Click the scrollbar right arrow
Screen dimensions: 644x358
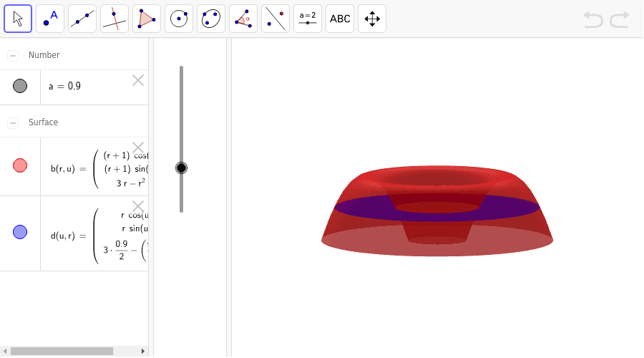(142, 351)
